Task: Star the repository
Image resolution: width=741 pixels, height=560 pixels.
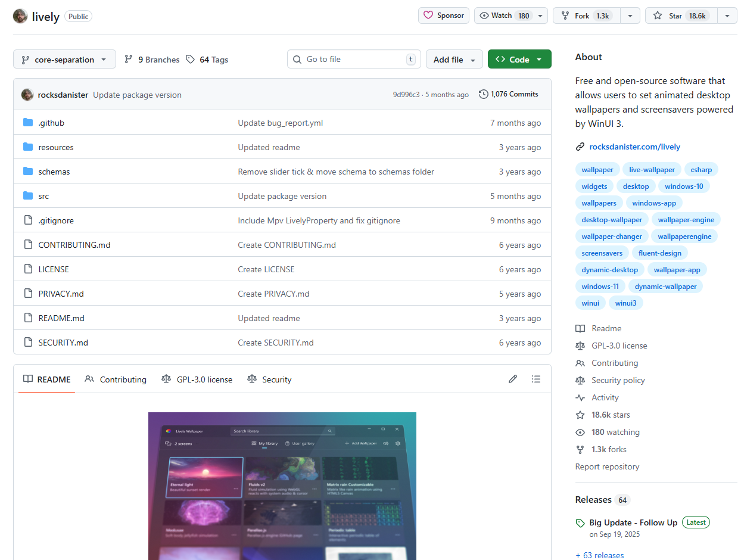Action: (681, 15)
